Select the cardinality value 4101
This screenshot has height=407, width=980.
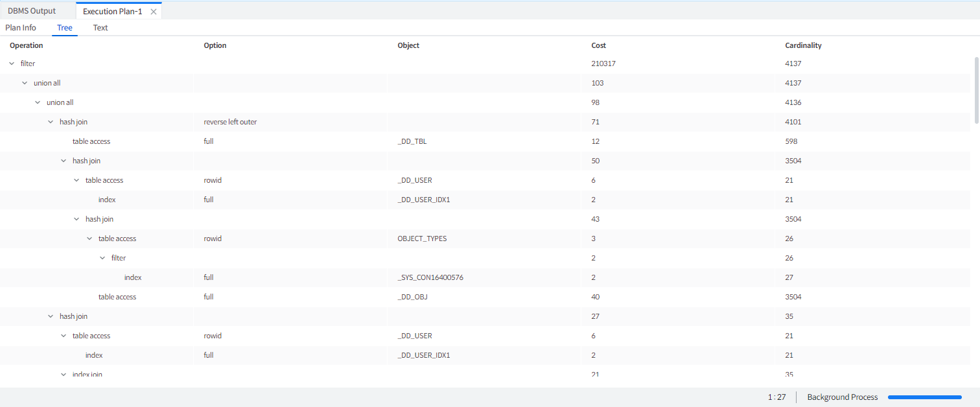793,122
